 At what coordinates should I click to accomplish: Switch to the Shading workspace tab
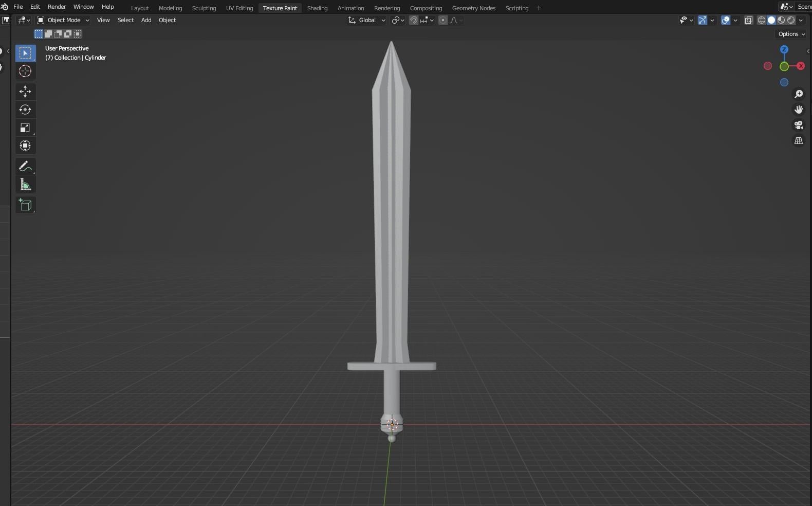point(317,8)
